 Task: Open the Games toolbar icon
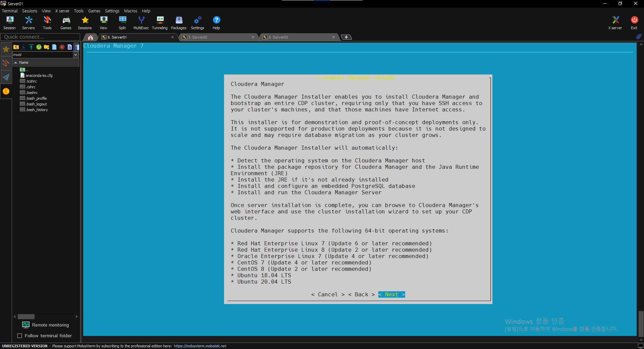click(66, 23)
